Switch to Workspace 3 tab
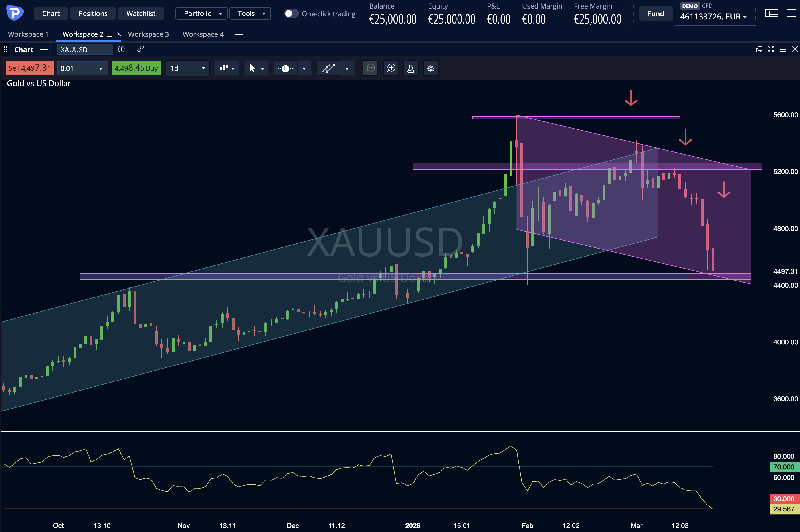Viewport: 800px width, 532px height. 148,34
